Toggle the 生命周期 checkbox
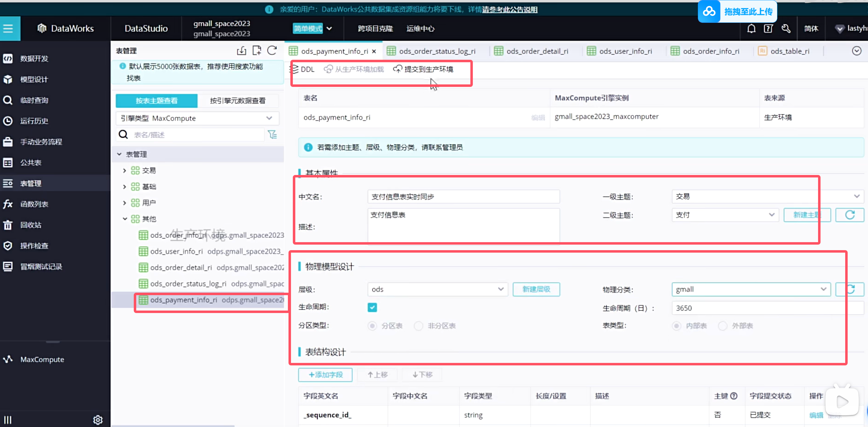The width and height of the screenshot is (868, 427). click(372, 307)
